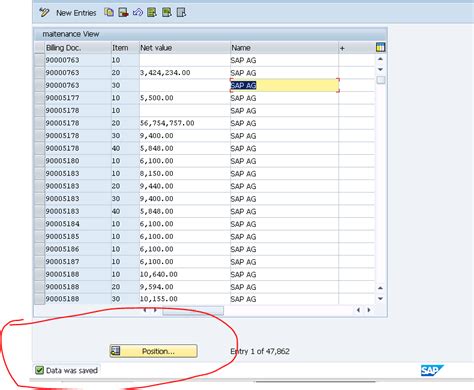Click the Display/Change pencil icon
The height and width of the screenshot is (390, 474).
click(x=44, y=13)
